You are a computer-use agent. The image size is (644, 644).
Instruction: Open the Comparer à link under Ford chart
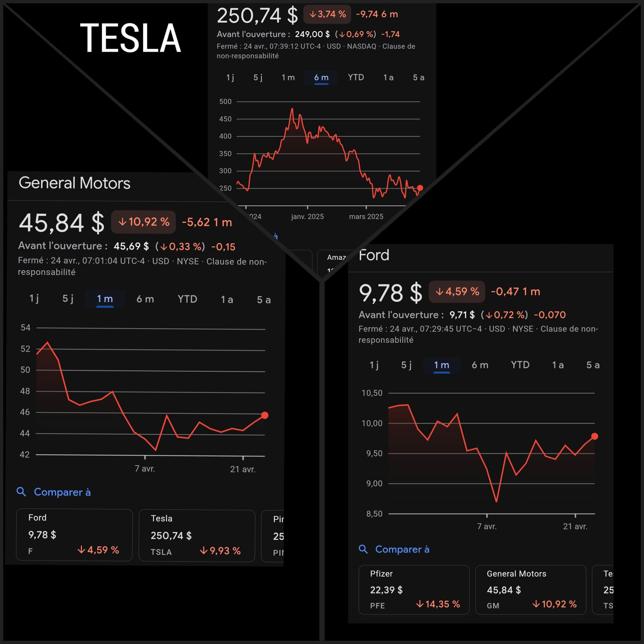point(402,549)
